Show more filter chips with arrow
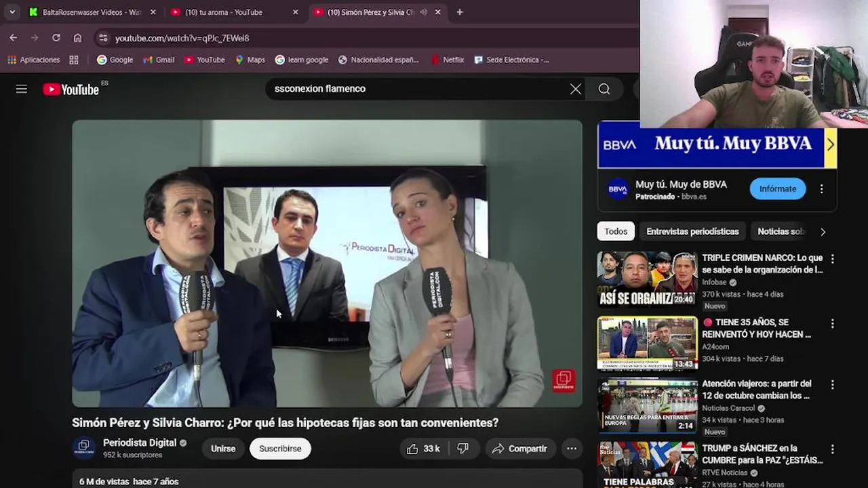This screenshot has width=868, height=488. click(x=823, y=232)
